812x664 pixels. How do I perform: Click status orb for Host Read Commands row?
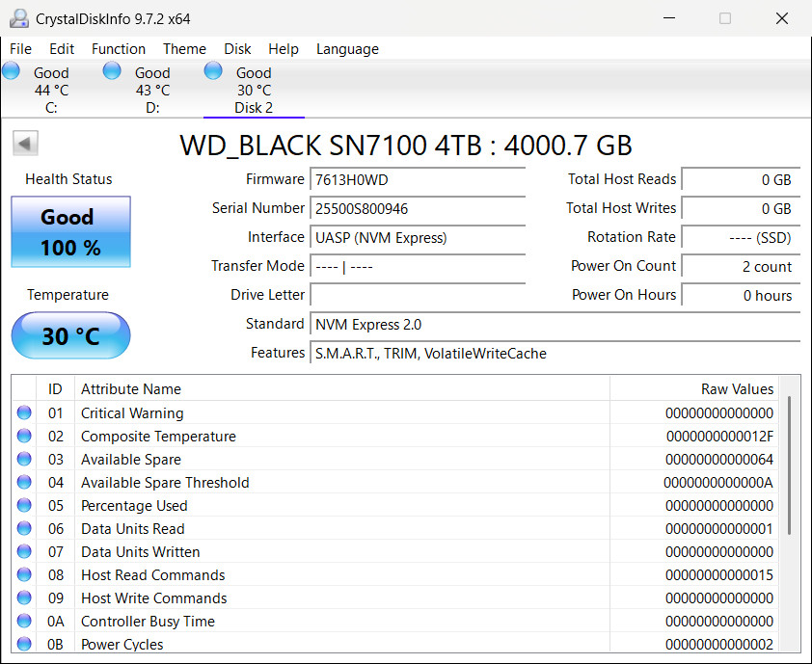(24, 574)
